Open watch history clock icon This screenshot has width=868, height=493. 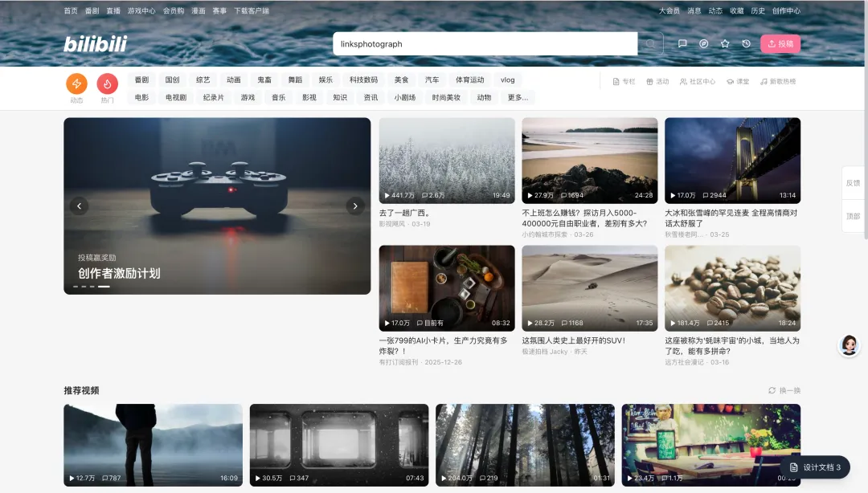[x=747, y=44]
